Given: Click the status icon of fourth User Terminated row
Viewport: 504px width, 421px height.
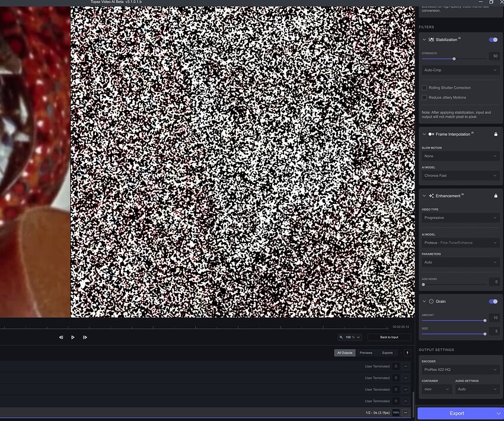Looking at the screenshot, I should 395,401.
